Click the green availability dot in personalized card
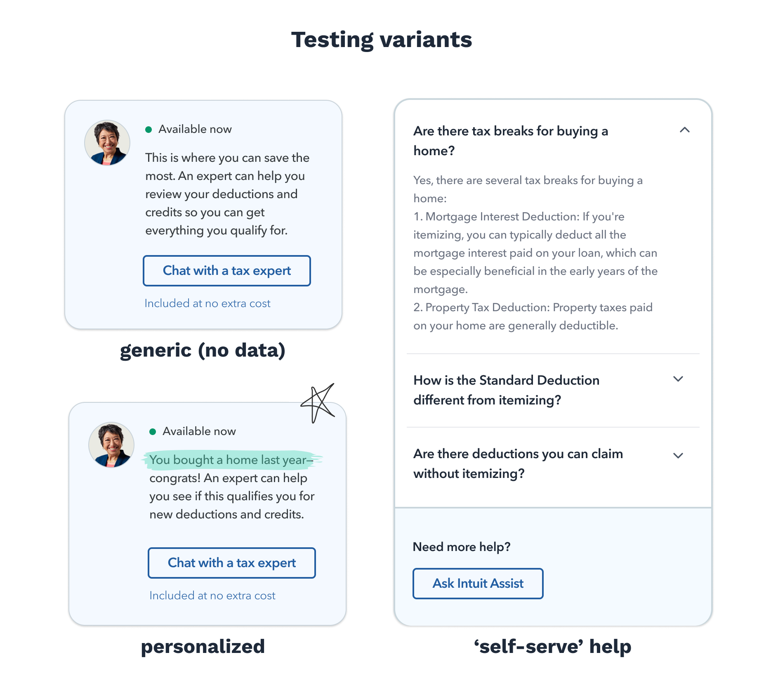The height and width of the screenshot is (700, 778). (153, 432)
